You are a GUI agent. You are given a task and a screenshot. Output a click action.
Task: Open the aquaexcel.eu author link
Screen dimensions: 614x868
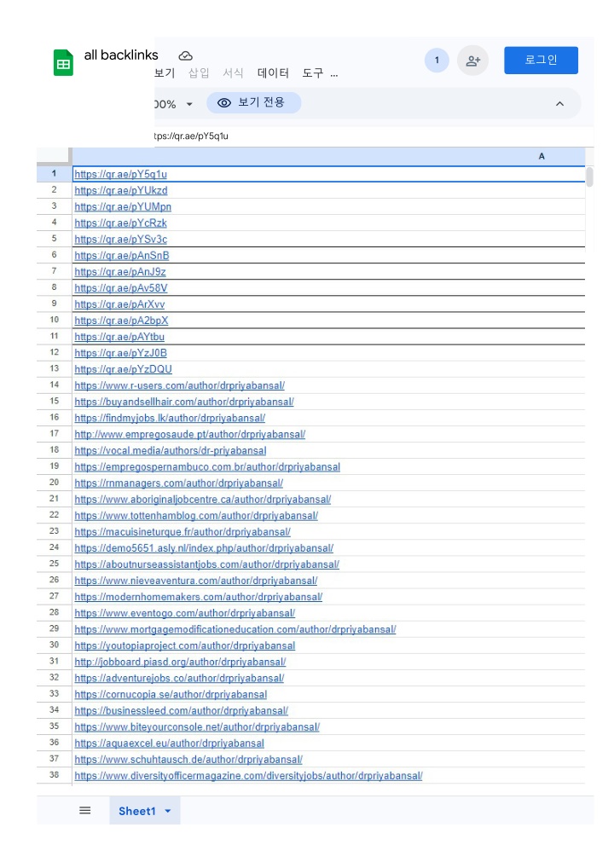(x=170, y=743)
